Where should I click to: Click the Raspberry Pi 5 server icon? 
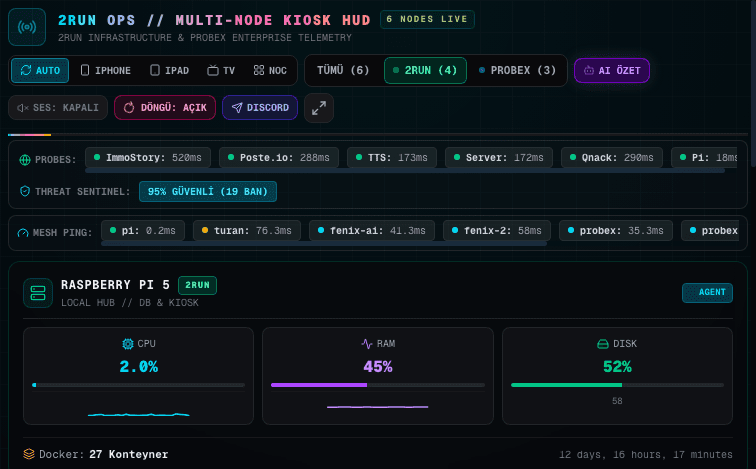click(x=38, y=293)
